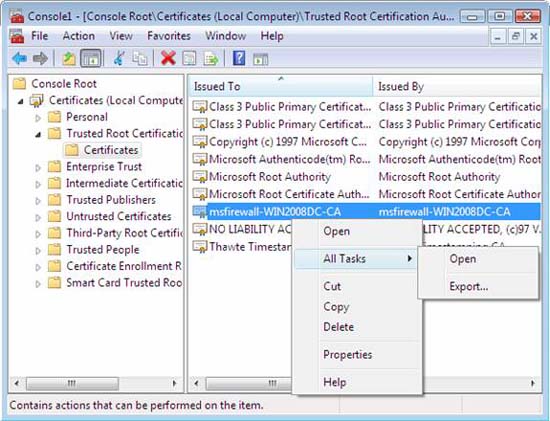Open the Action menu

79,36
